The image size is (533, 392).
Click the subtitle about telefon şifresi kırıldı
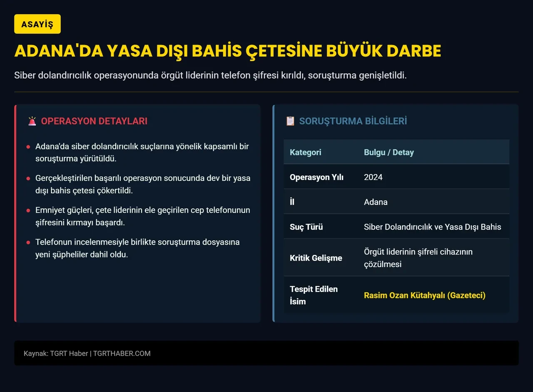point(210,76)
